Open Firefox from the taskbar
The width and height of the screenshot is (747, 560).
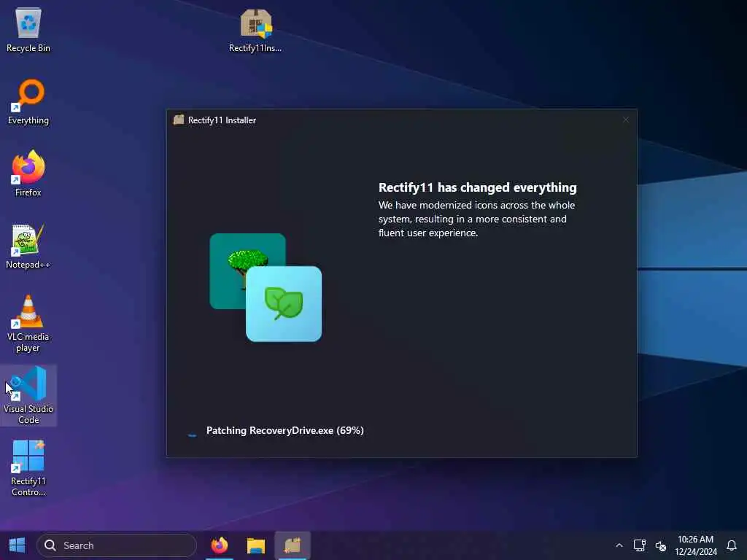[219, 545]
